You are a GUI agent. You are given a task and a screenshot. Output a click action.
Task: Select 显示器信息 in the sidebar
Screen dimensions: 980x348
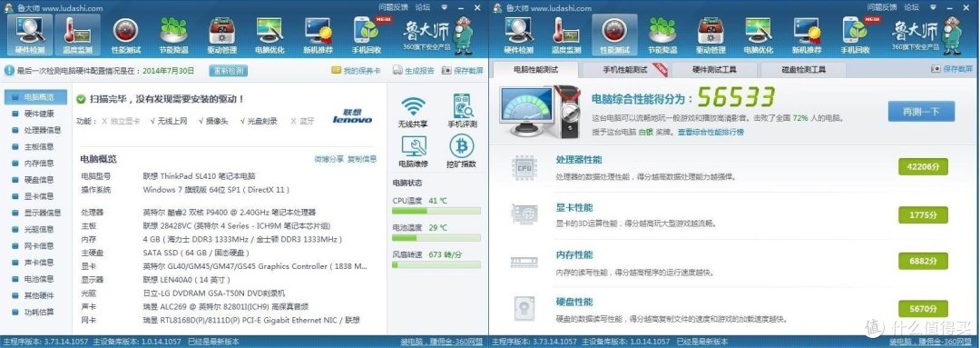(37, 213)
